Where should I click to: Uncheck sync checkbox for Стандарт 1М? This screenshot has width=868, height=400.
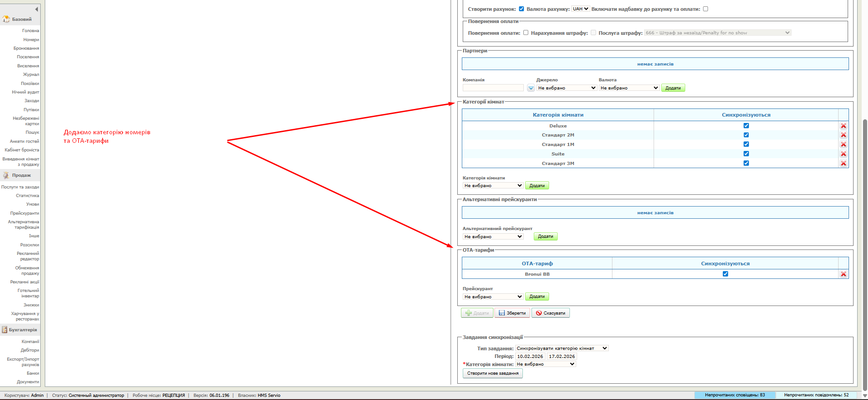point(746,145)
